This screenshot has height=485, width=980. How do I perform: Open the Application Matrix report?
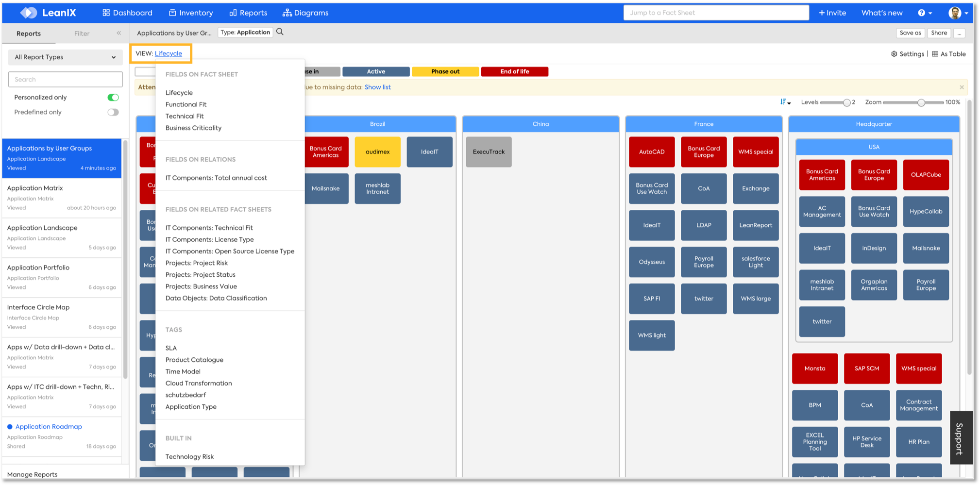pos(62,198)
